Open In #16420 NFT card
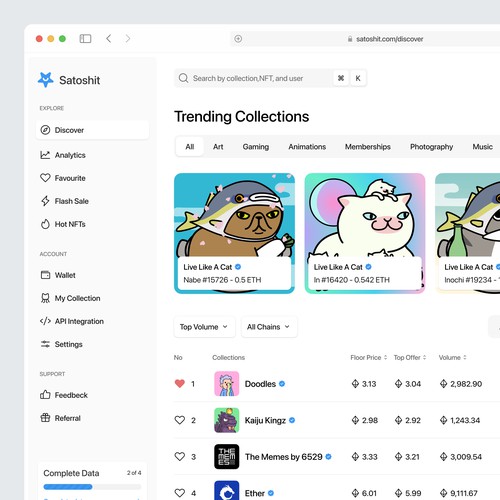The width and height of the screenshot is (500, 500). pos(365,233)
